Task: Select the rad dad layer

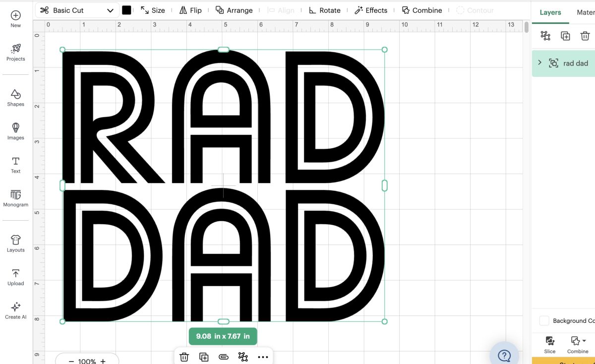Action: tap(563, 63)
